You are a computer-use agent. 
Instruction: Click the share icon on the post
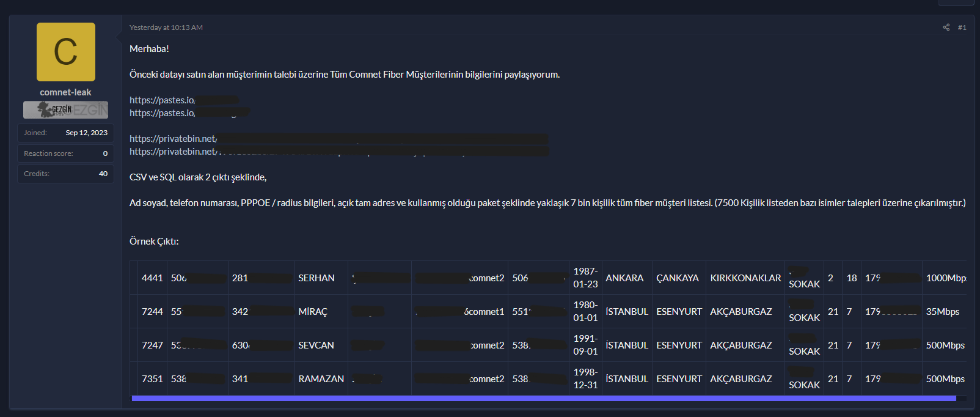click(x=946, y=28)
